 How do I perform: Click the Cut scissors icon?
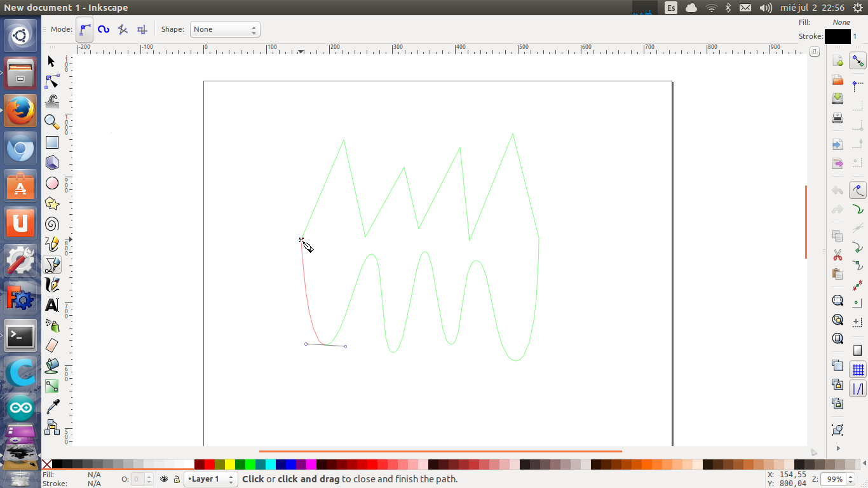pyautogui.click(x=837, y=255)
